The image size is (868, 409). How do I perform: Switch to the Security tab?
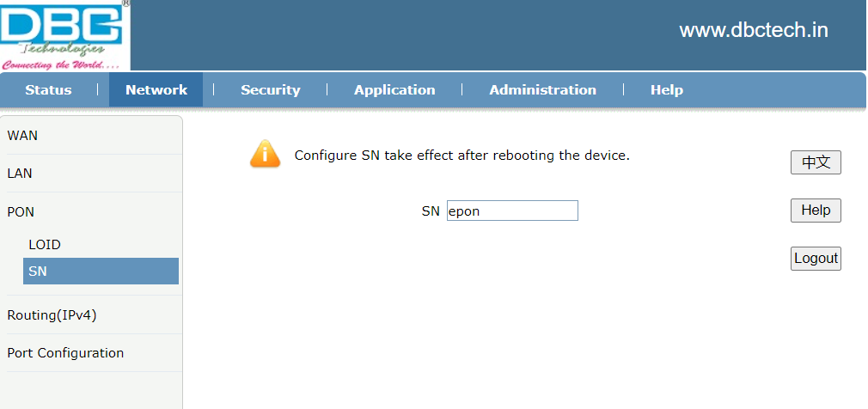point(270,90)
